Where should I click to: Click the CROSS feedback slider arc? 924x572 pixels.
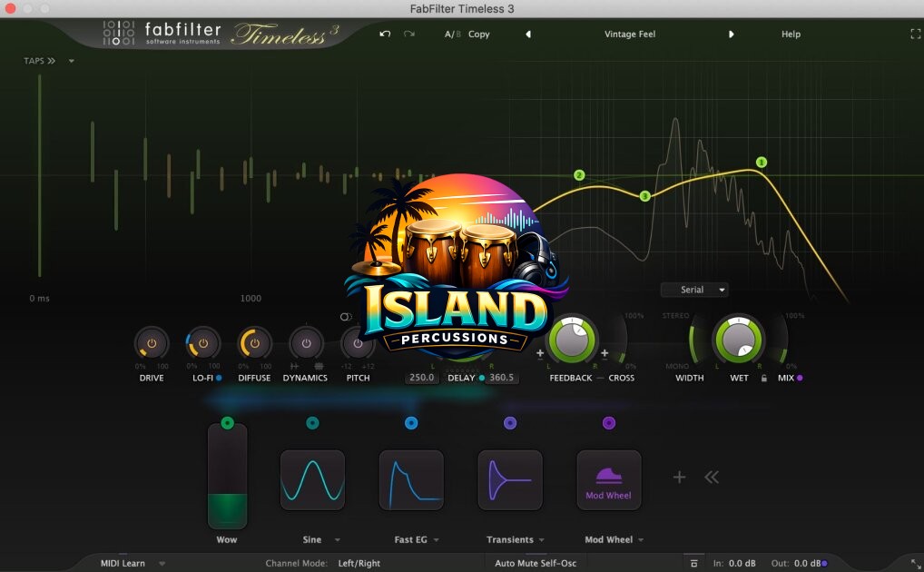click(621, 340)
